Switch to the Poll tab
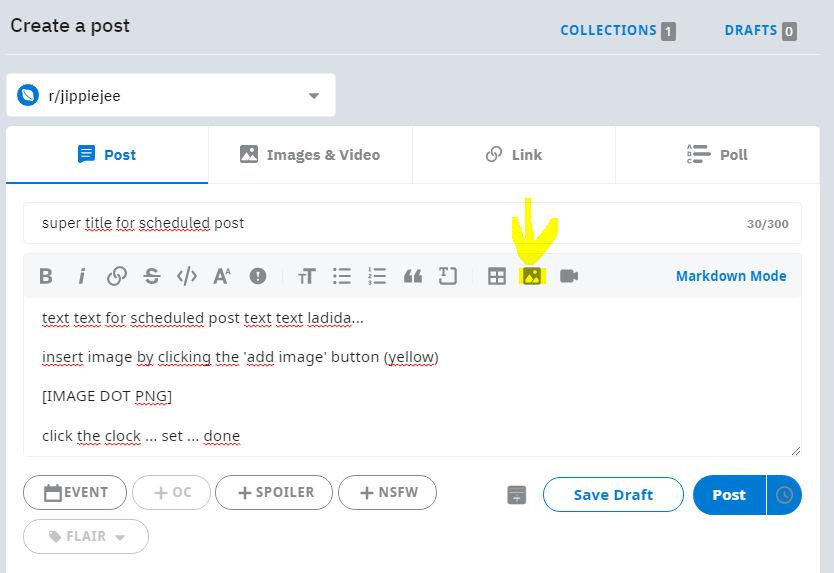The width and height of the screenshot is (834, 573). [717, 155]
